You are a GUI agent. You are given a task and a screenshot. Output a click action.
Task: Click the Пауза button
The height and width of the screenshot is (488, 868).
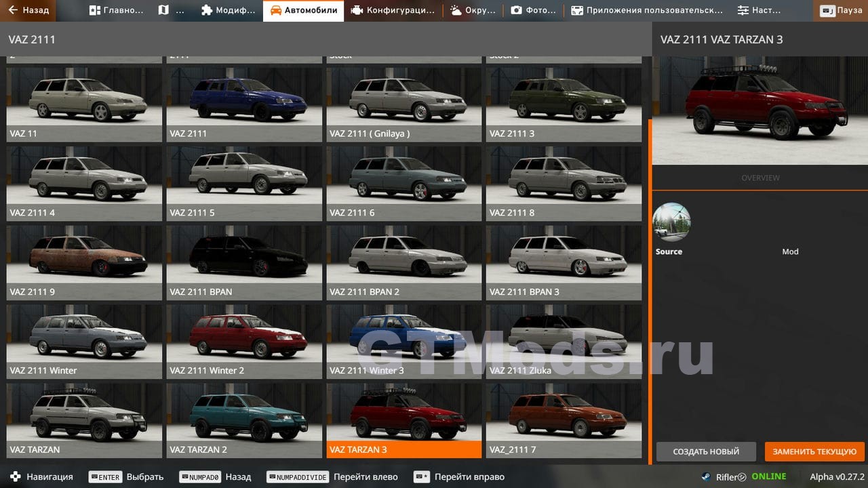point(841,10)
